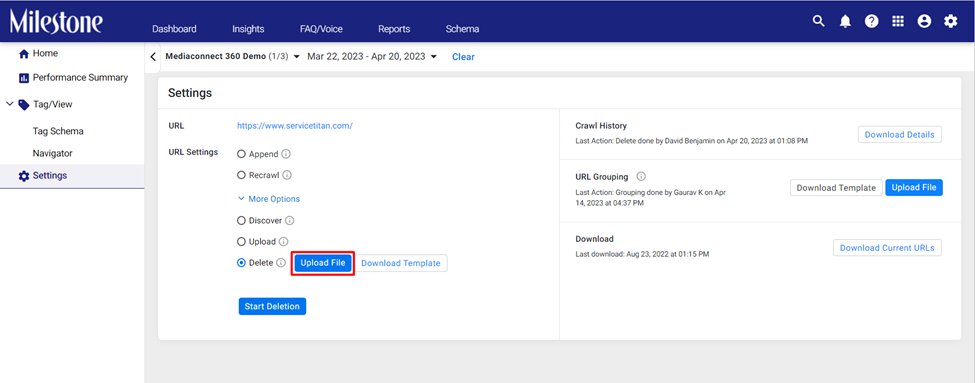This screenshot has width=975, height=383.
Task: Click the Last download date text
Action: coord(642,254)
